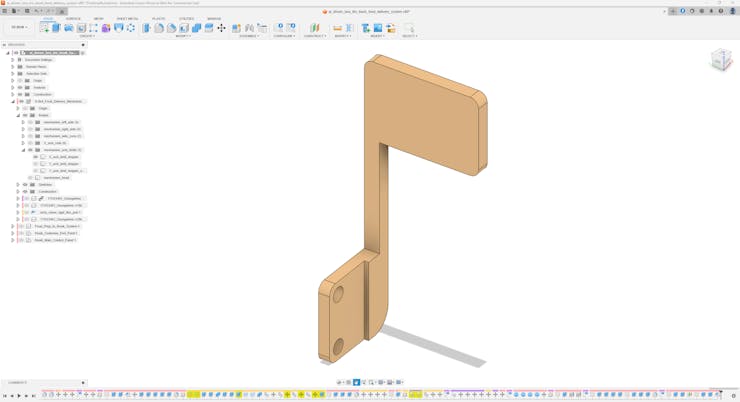Hide the Sketches folder using its eye icon
The width and height of the screenshot is (740, 402).
25,184
